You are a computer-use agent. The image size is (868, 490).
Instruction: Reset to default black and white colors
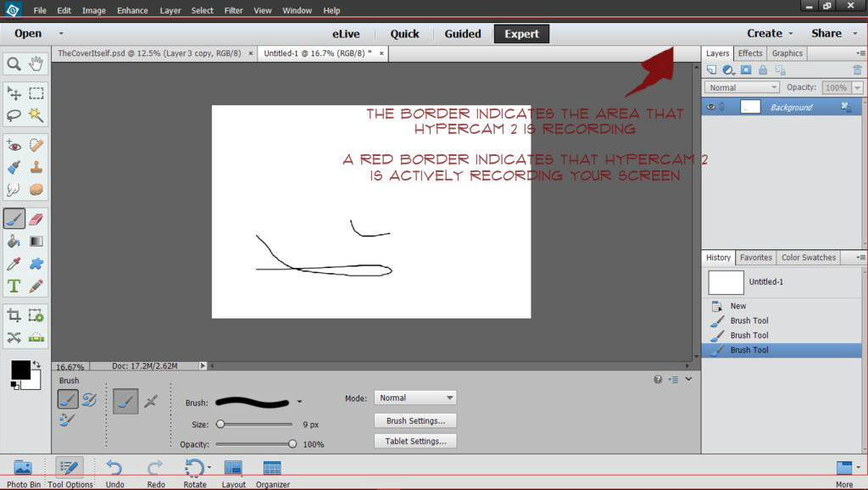[x=15, y=386]
